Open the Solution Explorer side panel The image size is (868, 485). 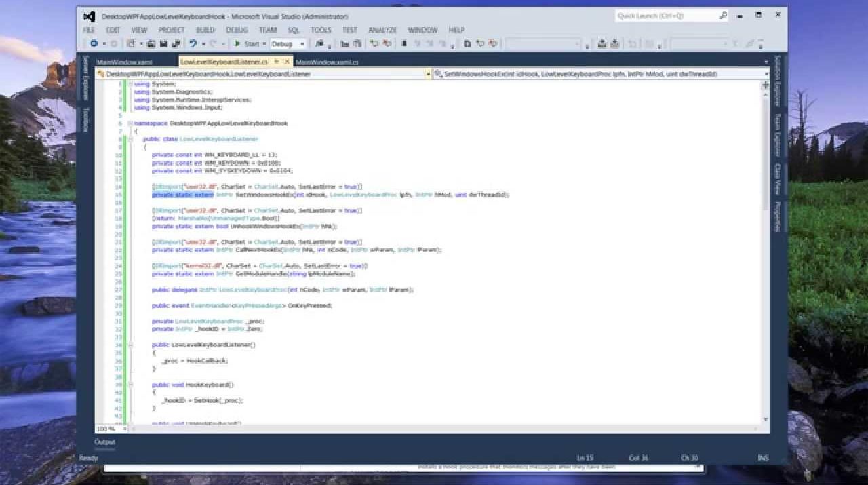pos(777,75)
